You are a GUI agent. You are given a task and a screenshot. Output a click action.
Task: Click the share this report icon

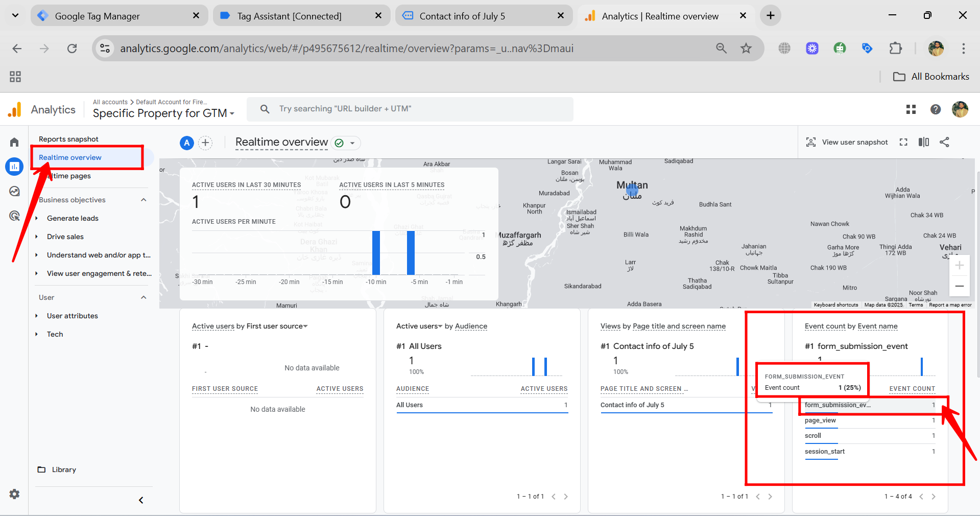pyautogui.click(x=944, y=142)
